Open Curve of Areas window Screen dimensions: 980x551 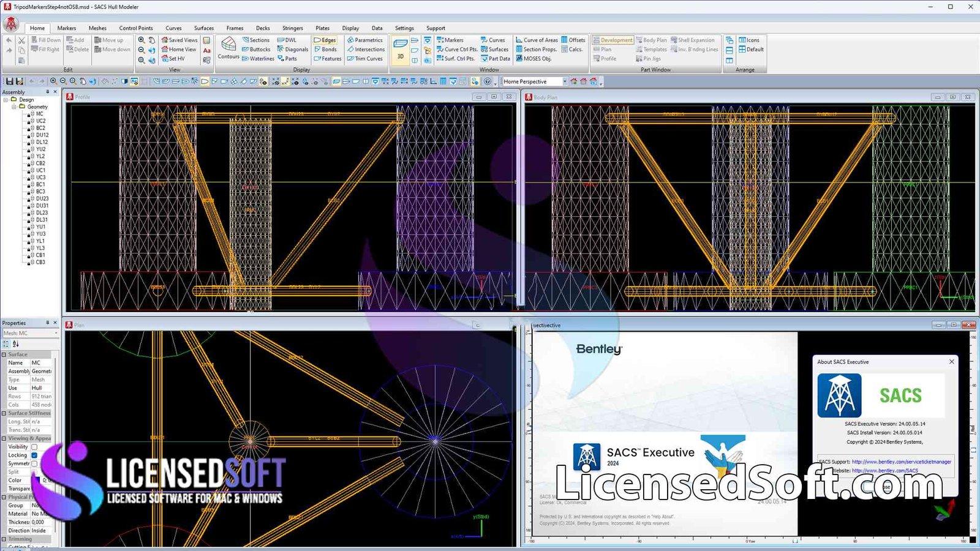coord(537,40)
